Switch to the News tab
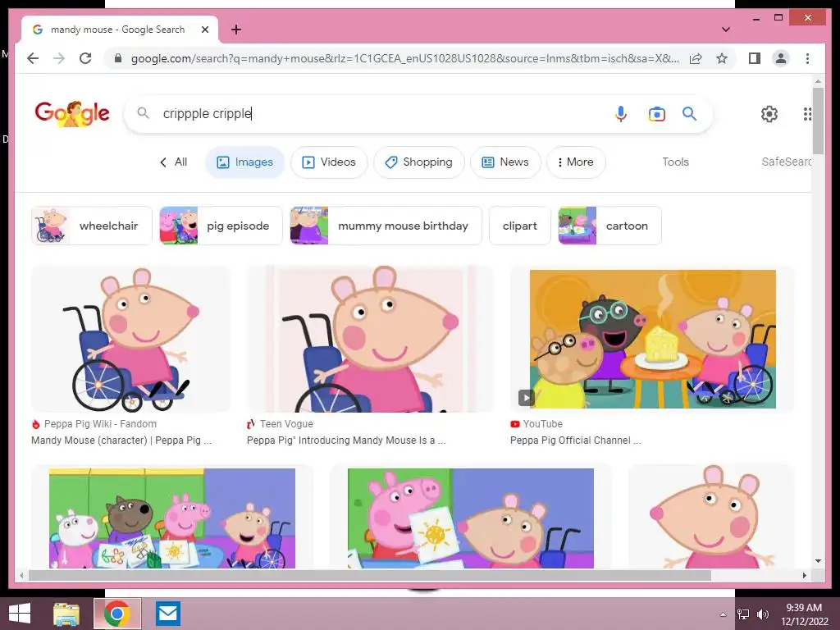Screen dimensions: 840x630 [505, 162]
